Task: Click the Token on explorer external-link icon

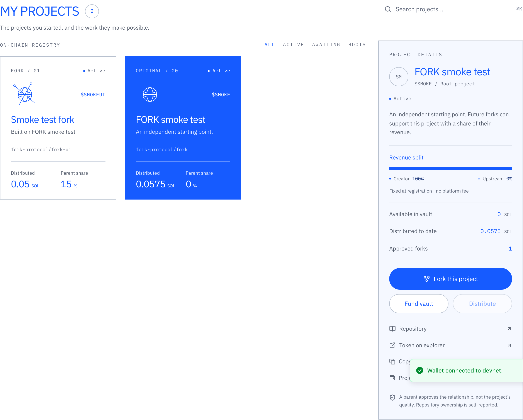Action: (392, 345)
